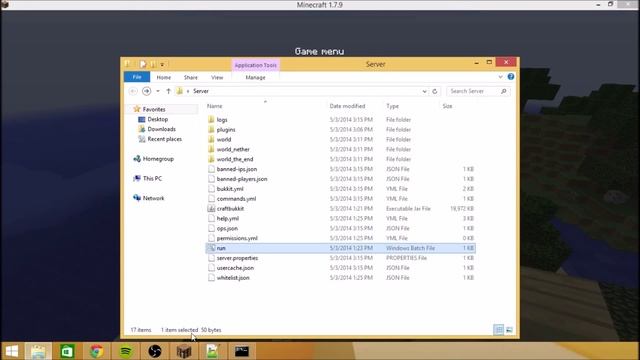Expand the ribbon chevron
The width and height of the screenshot is (640, 360).
[x=500, y=77]
